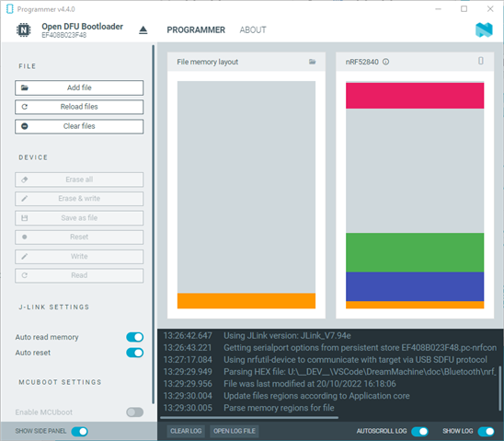Viewport: 504px width, 441px height.
Task: Turn off the Auto reset toggle
Action: (134, 353)
